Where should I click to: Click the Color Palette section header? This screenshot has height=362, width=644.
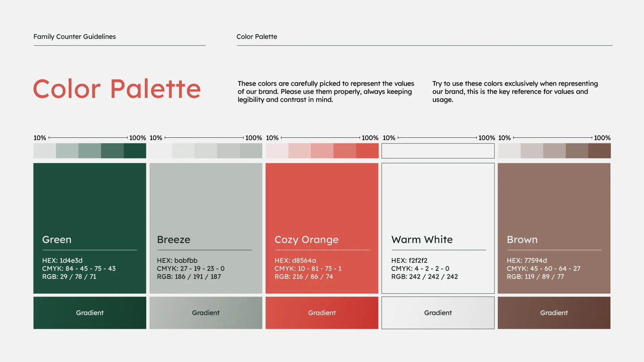(x=257, y=37)
